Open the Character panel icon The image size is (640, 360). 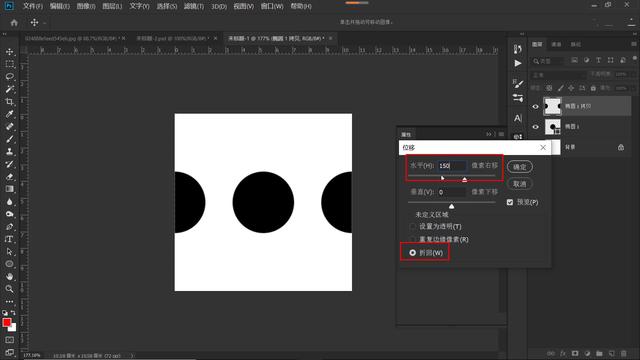[518, 118]
